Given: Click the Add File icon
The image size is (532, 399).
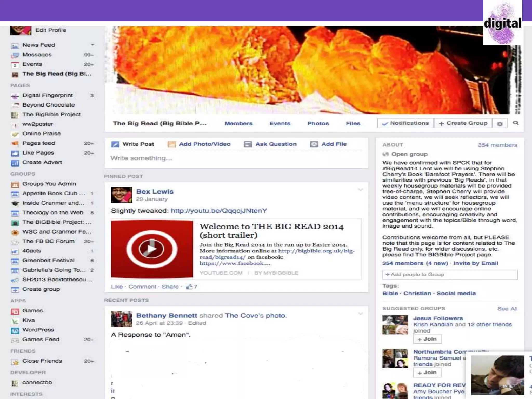Looking at the screenshot, I should pos(314,144).
